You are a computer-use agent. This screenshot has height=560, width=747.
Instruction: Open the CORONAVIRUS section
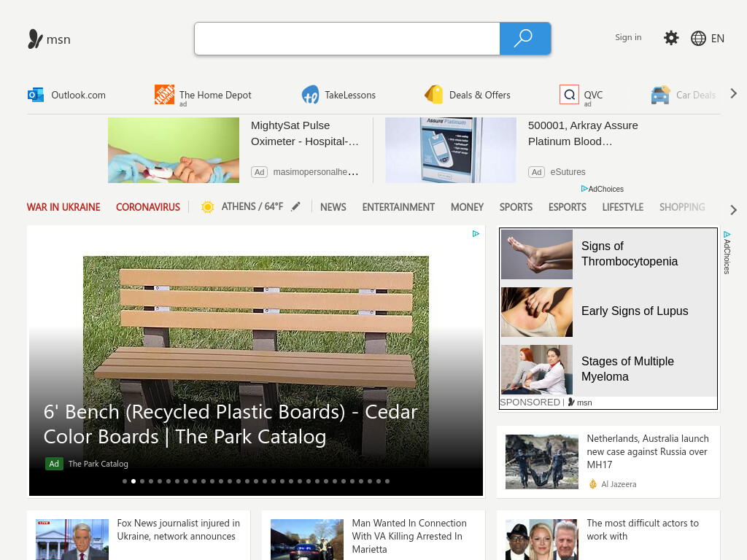[147, 207]
